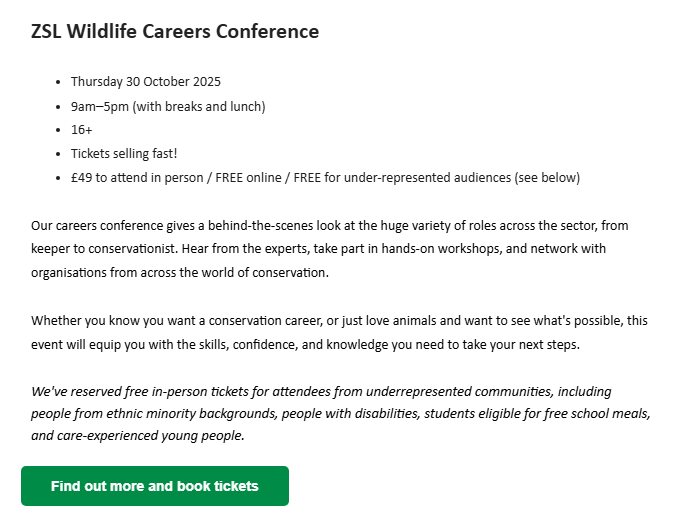Click the "Tickets selling fast!" bullet text

[x=124, y=154]
